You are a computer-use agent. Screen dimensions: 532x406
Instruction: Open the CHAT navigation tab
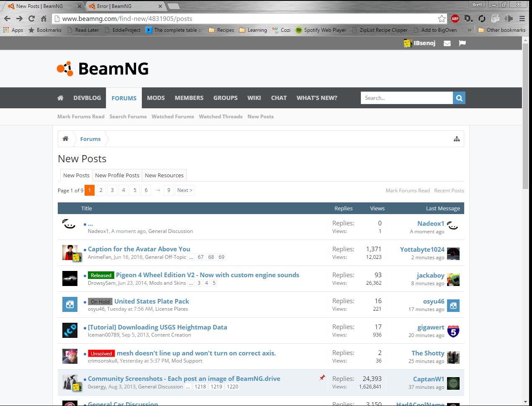click(x=279, y=98)
